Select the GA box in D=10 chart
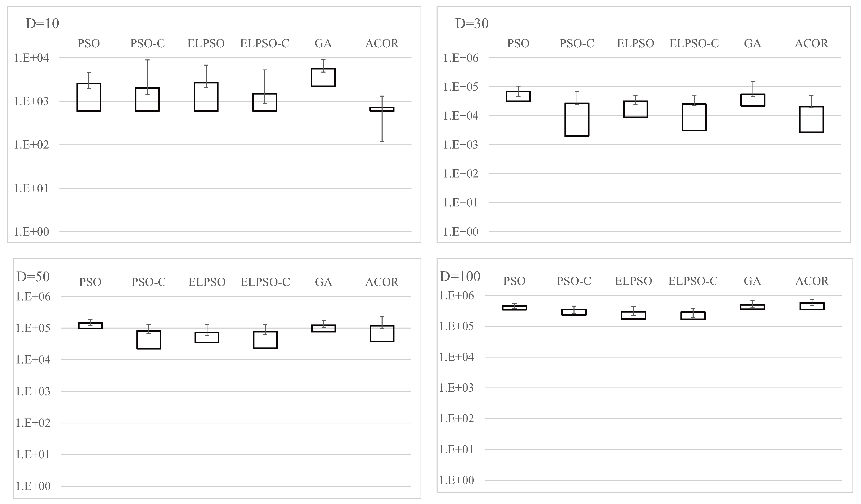The width and height of the screenshot is (861, 504). [x=323, y=77]
